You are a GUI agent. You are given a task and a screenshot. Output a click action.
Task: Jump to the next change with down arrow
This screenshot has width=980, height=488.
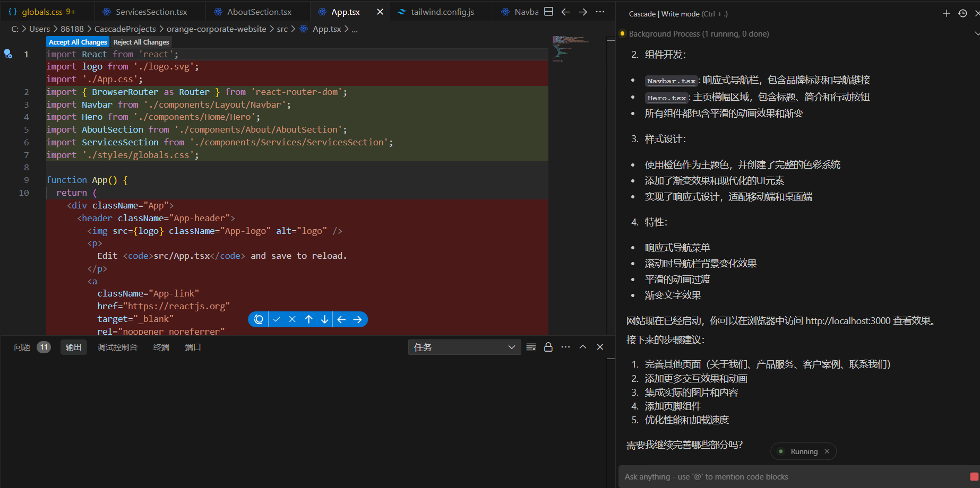tap(324, 319)
